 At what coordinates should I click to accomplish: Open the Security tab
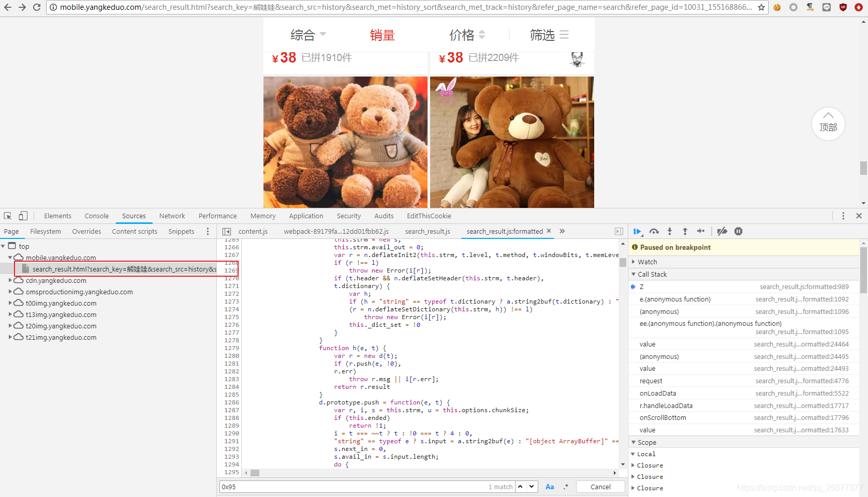click(349, 216)
